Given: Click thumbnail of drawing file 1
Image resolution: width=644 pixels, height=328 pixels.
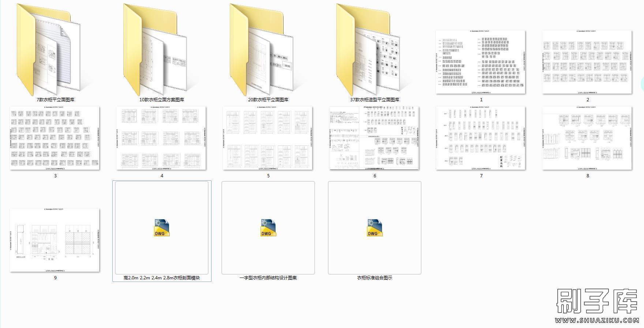Looking at the screenshot, I should [481, 62].
